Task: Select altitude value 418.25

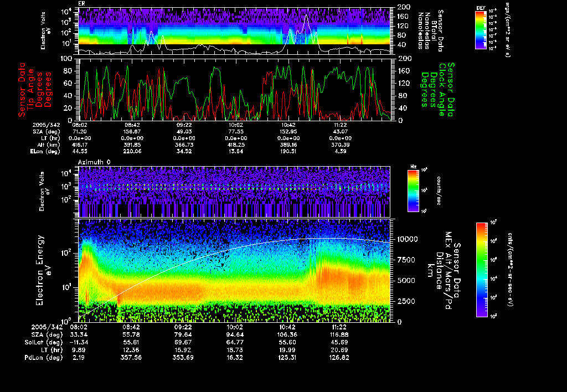Action: 236,145
